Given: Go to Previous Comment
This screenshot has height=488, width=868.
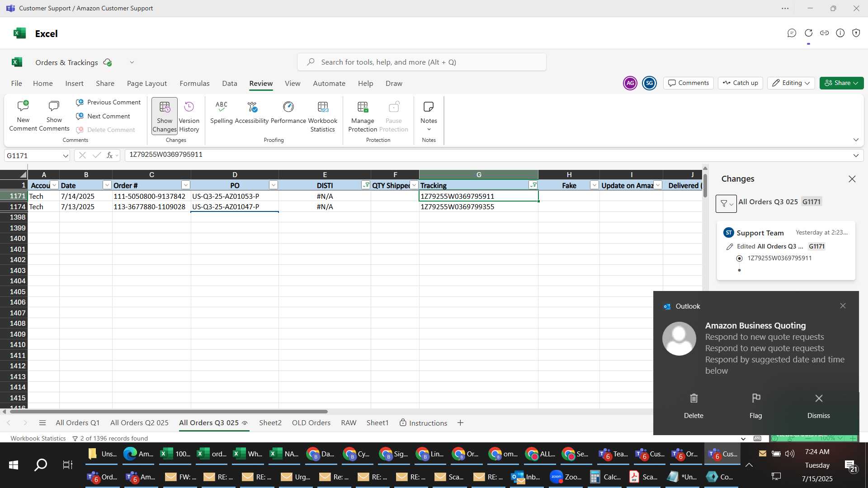Looking at the screenshot, I should pyautogui.click(x=108, y=103).
